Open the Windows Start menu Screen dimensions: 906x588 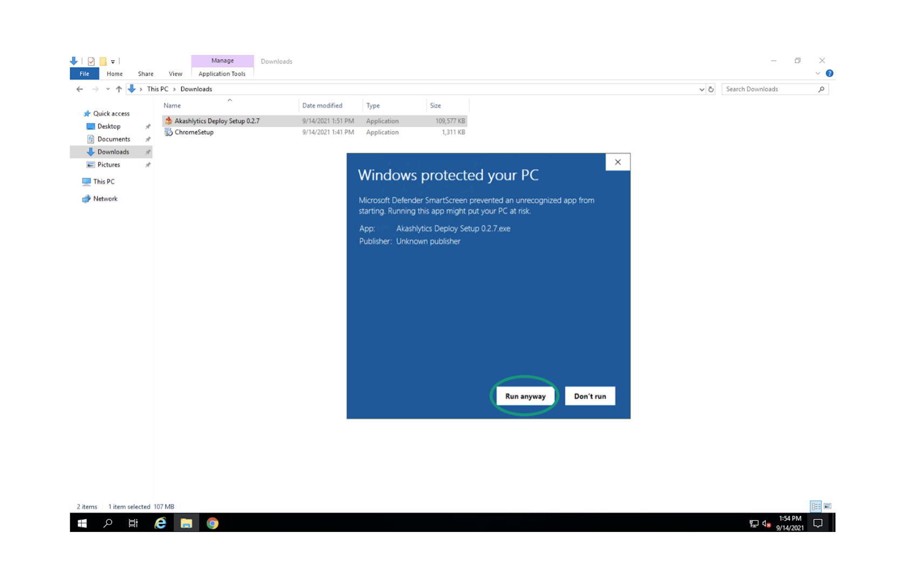click(x=82, y=523)
